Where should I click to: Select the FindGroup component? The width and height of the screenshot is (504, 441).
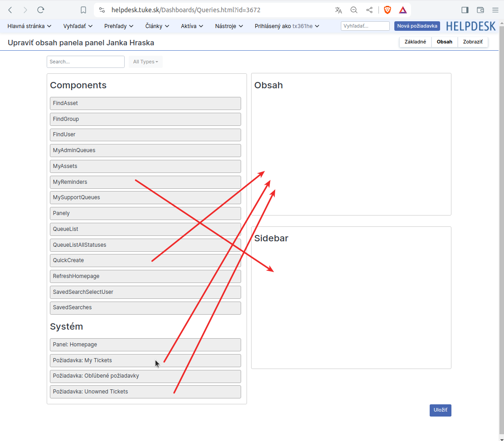(x=145, y=119)
